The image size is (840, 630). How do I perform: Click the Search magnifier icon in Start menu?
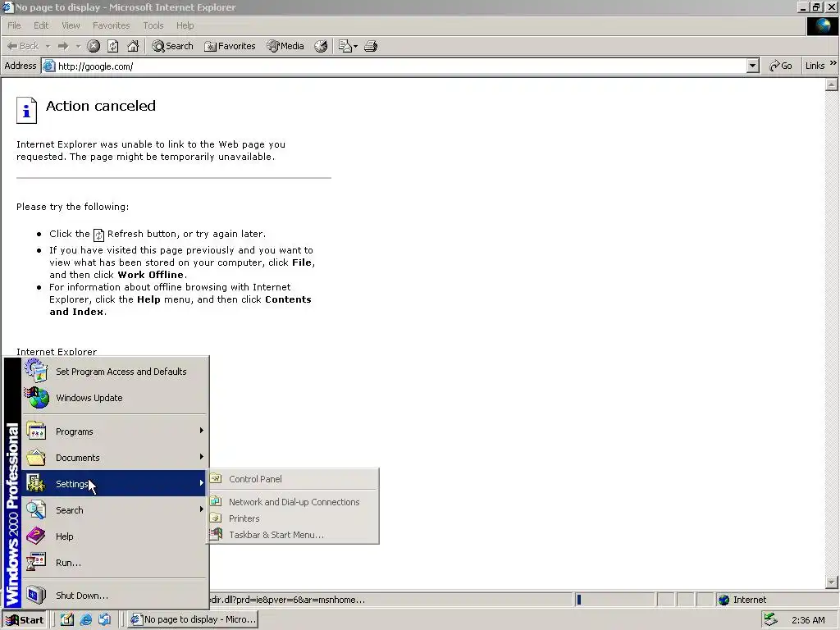click(x=36, y=509)
